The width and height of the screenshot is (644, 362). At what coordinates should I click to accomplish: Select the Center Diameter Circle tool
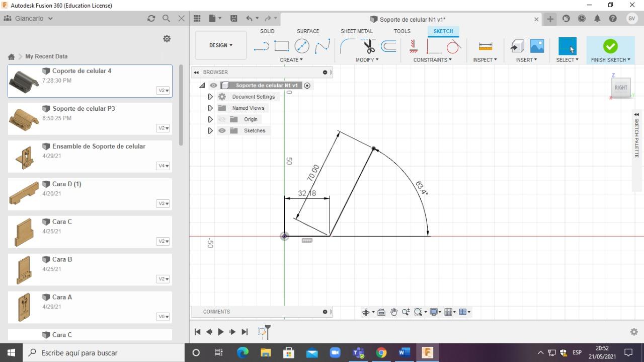click(x=302, y=46)
